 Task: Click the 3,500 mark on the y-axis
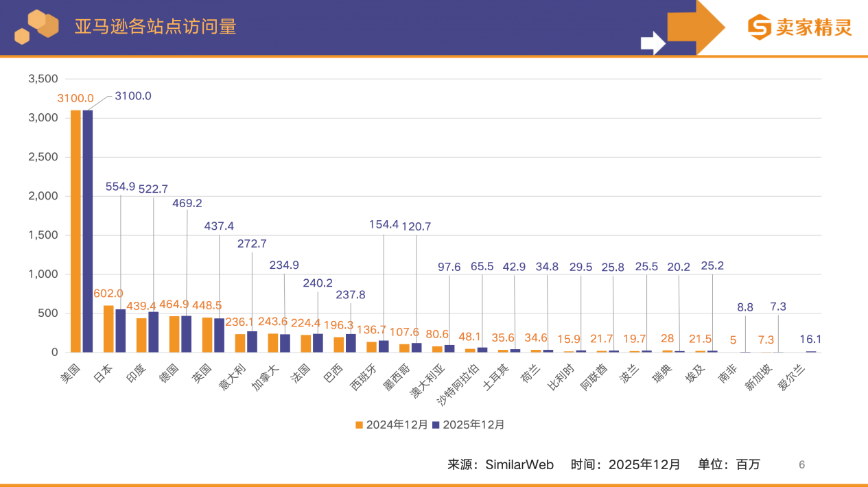tap(42, 79)
